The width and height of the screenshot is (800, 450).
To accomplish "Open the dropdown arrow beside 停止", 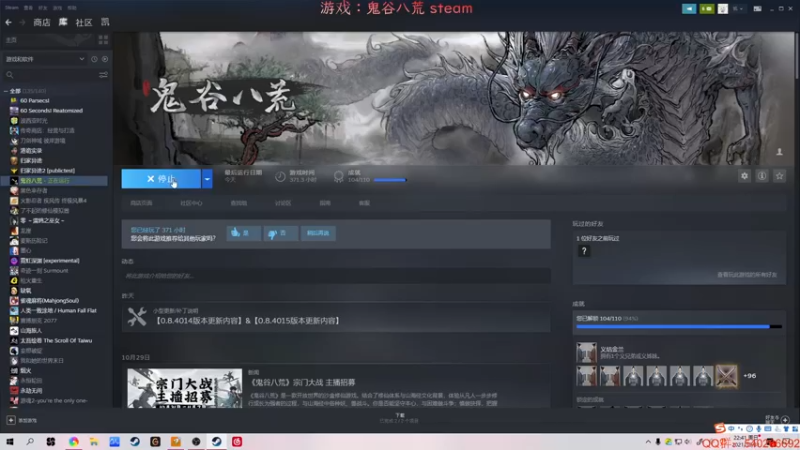I will (207, 179).
